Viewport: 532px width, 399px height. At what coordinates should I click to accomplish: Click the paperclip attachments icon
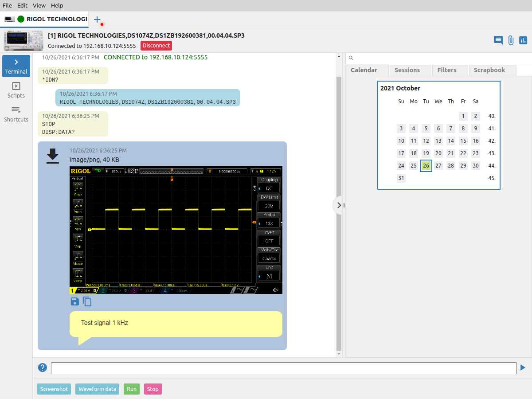[x=511, y=40]
